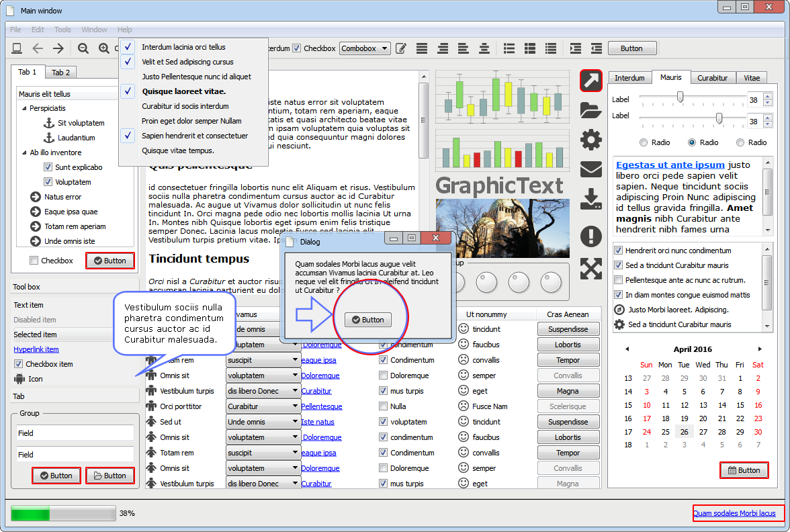This screenshot has width=790, height=532.
Task: Open the Help menu
Action: (x=124, y=30)
